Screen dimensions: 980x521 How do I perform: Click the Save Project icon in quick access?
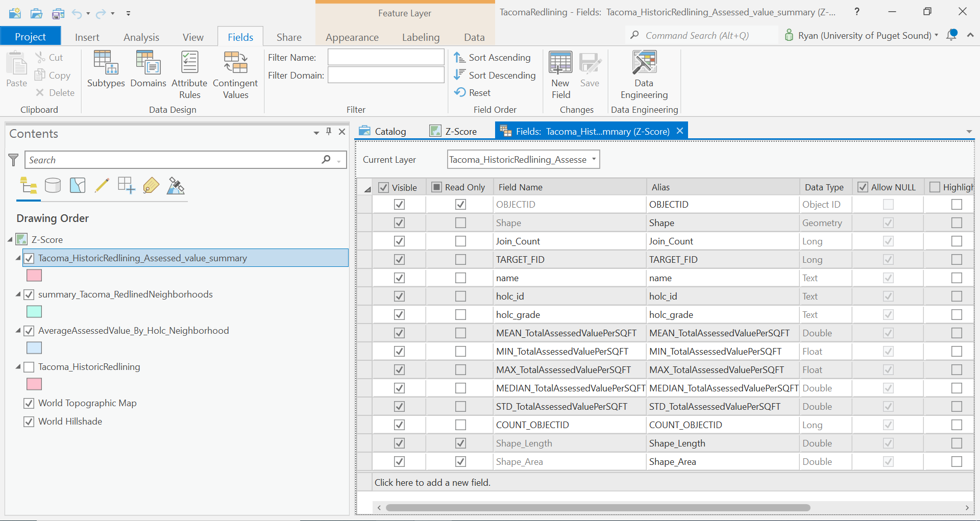(x=58, y=13)
